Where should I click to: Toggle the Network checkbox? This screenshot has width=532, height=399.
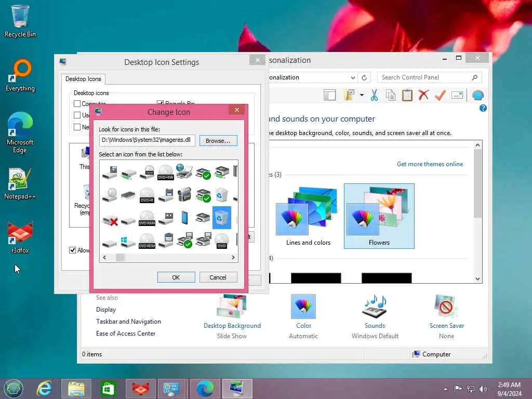(77, 127)
